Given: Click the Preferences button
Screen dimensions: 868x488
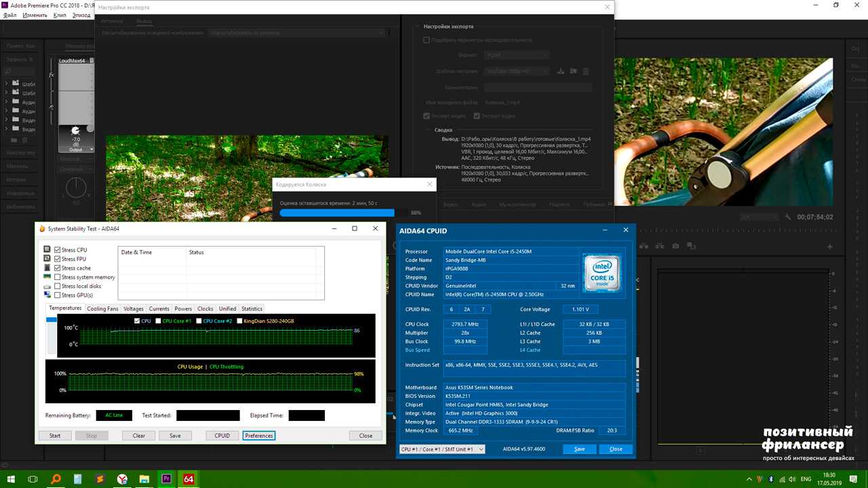Looking at the screenshot, I should [258, 436].
